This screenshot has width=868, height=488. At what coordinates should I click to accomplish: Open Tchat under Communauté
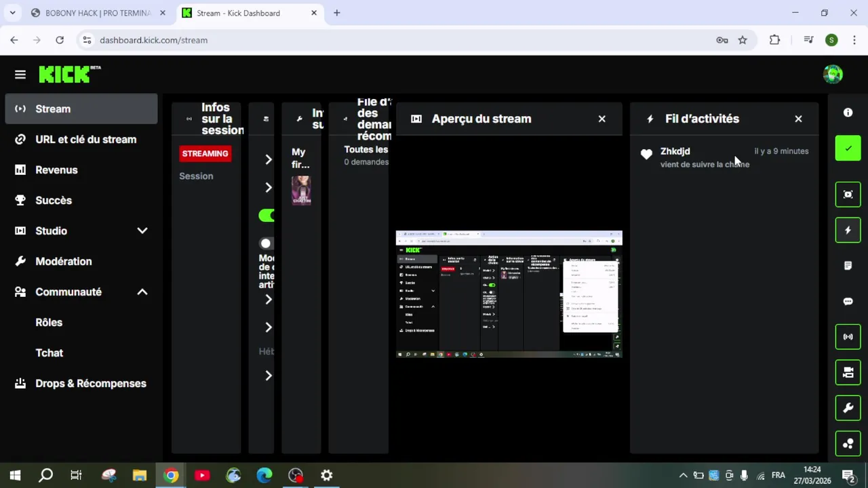49,352
